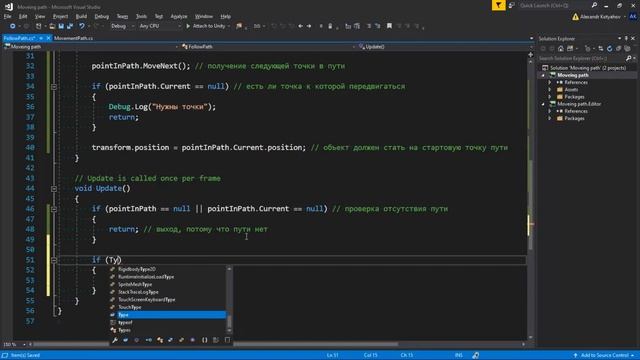Screen dimensions: 640x360
Task: Click Add to Source Control in status bar
Action: 604,356
